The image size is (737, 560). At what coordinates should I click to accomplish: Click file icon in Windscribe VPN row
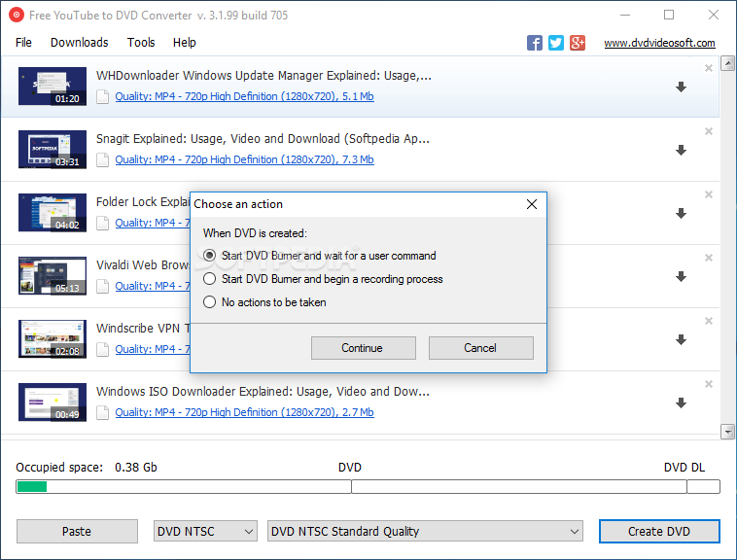click(102, 350)
